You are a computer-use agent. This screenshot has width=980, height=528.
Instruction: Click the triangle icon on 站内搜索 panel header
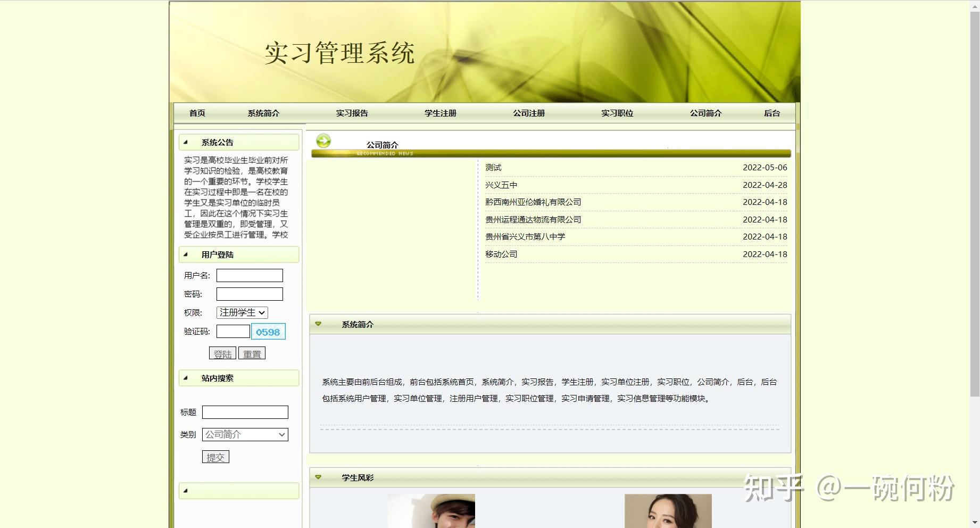tap(185, 378)
